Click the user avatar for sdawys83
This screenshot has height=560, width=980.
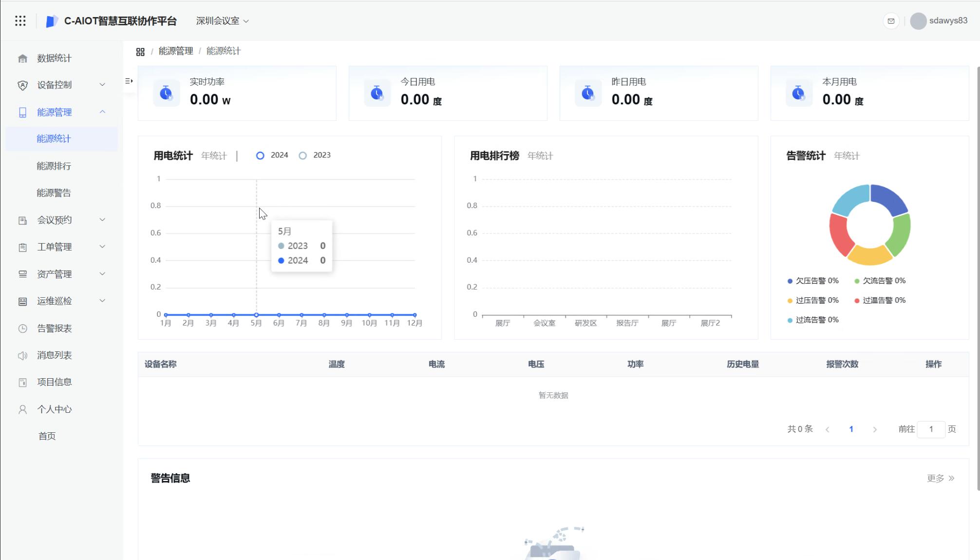pos(918,21)
